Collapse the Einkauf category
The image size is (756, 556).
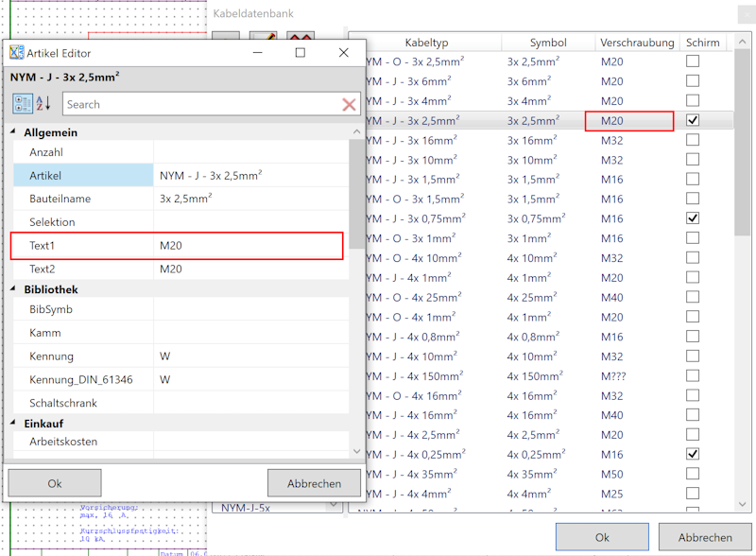tap(14, 424)
